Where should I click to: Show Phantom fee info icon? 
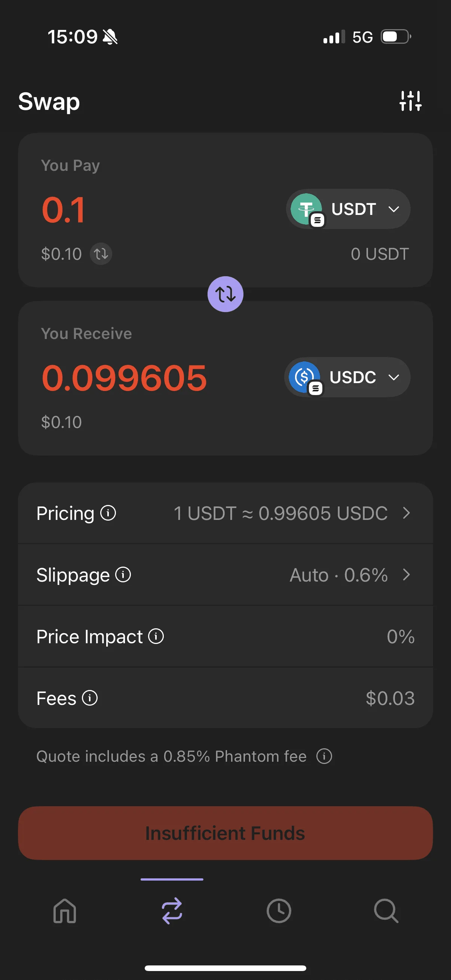pyautogui.click(x=324, y=756)
